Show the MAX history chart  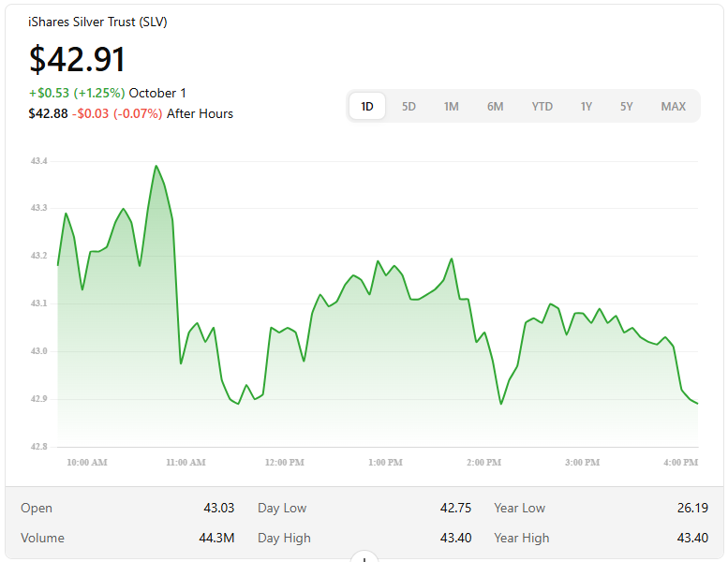(674, 106)
